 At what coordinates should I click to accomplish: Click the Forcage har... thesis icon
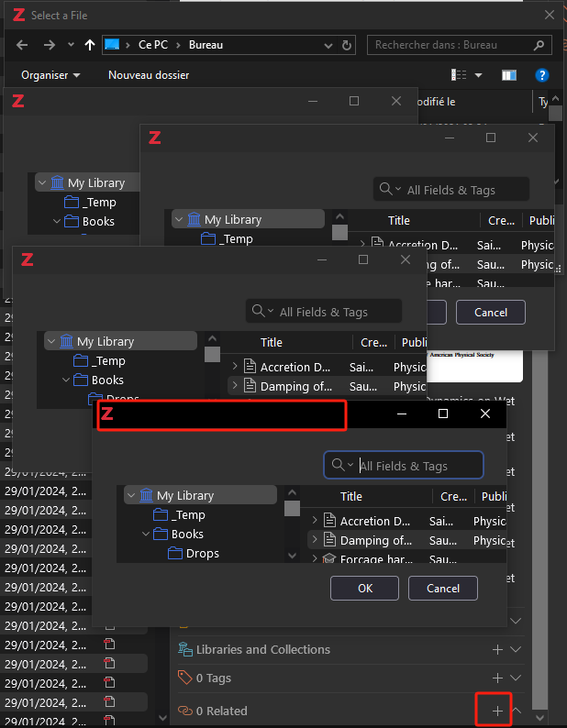pos(329,558)
